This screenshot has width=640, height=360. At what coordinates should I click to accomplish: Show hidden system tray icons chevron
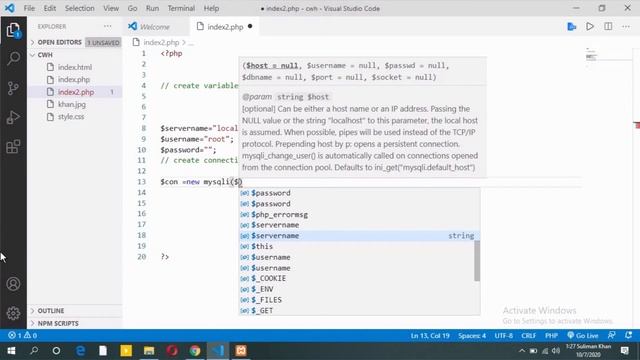522,351
